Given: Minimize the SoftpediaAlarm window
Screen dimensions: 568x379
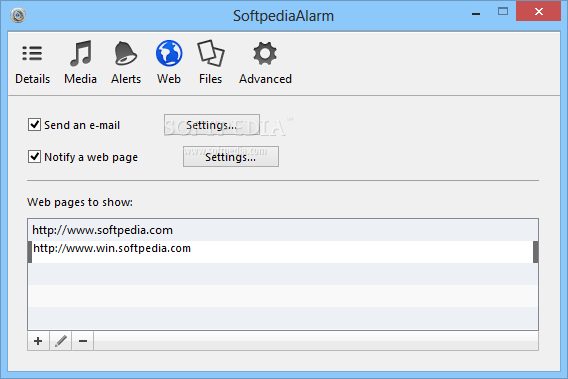Looking at the screenshot, I should (x=476, y=13).
